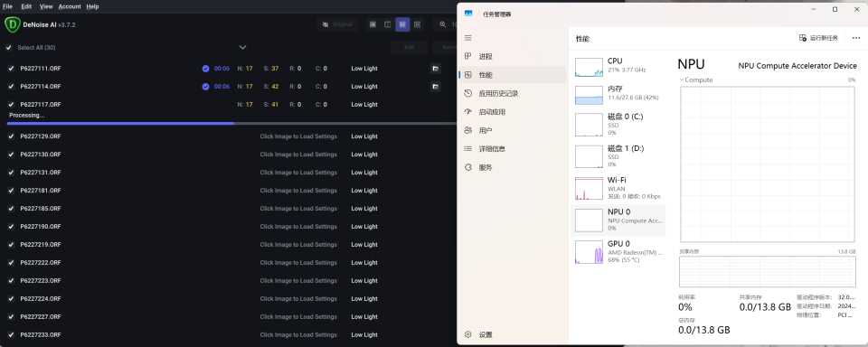This screenshot has width=868, height=347.
Task: Open the File menu
Action: pos(8,6)
